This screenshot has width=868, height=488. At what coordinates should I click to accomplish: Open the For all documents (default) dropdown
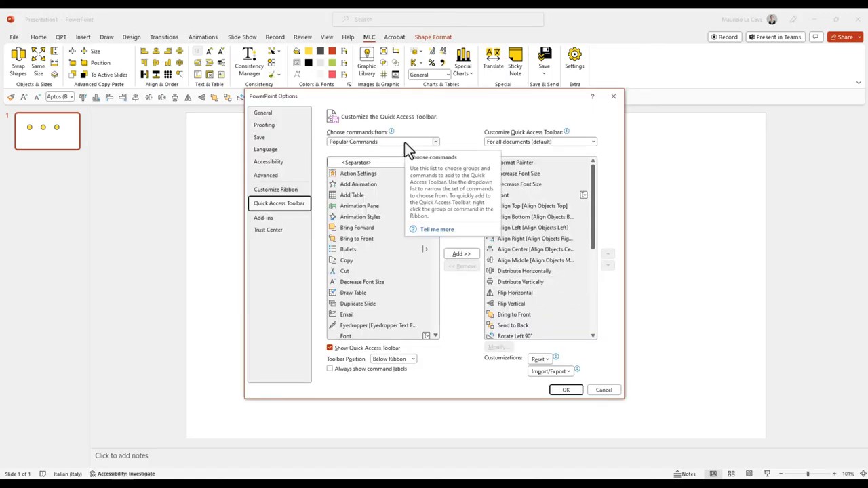click(x=540, y=142)
